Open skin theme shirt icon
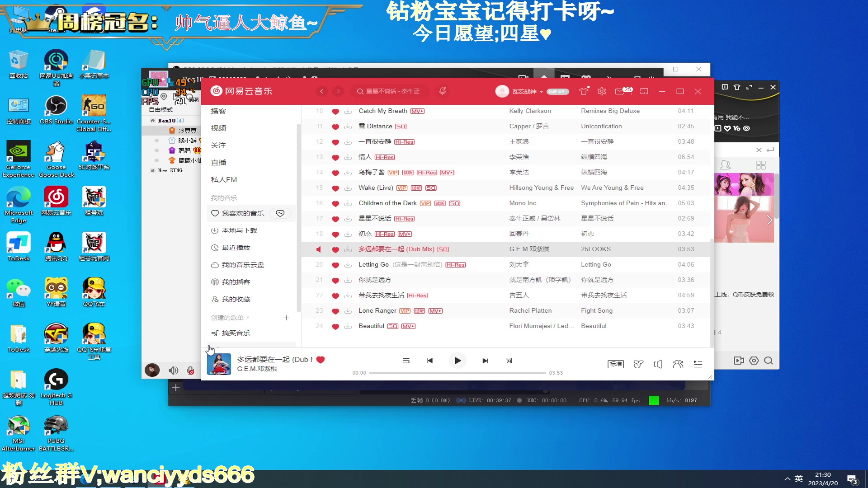Viewport: 868px width, 488px height. (x=584, y=91)
